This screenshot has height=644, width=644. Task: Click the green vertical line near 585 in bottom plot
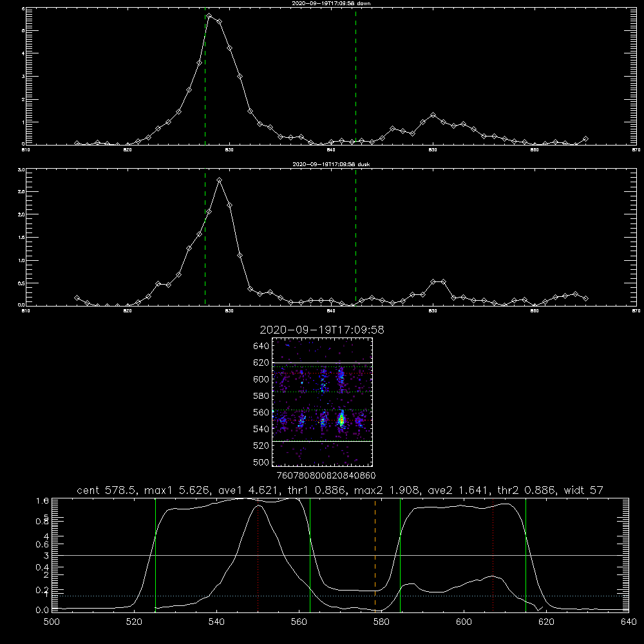tap(400, 555)
